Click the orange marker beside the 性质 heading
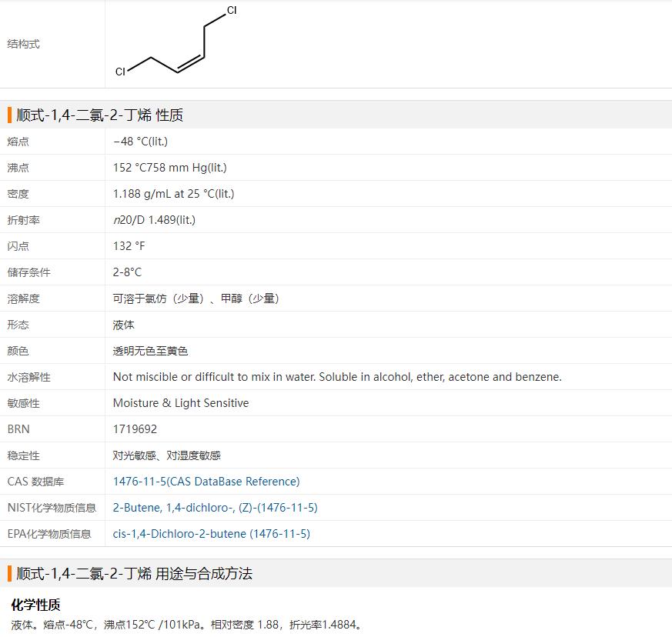 [10, 115]
